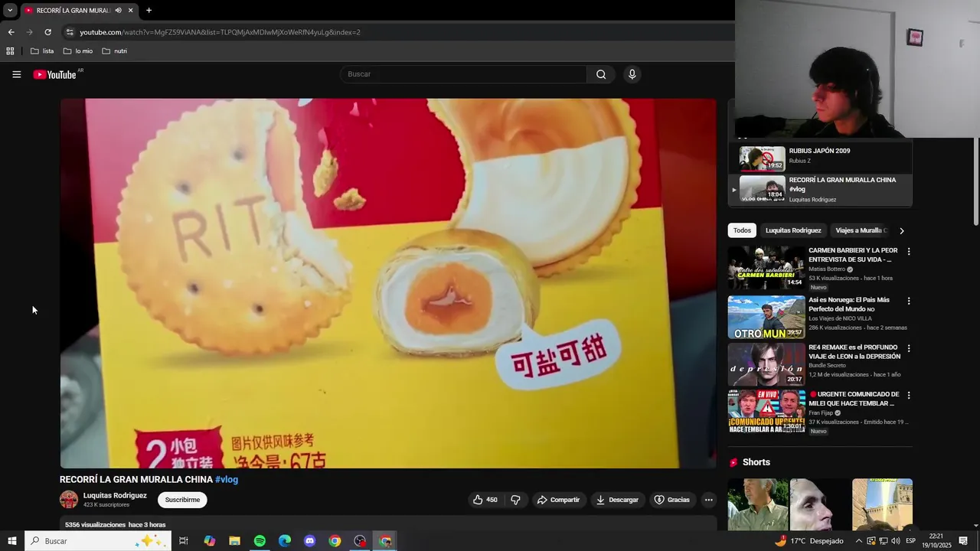
Task: Open Spotify from the taskbar
Action: [x=260, y=541]
